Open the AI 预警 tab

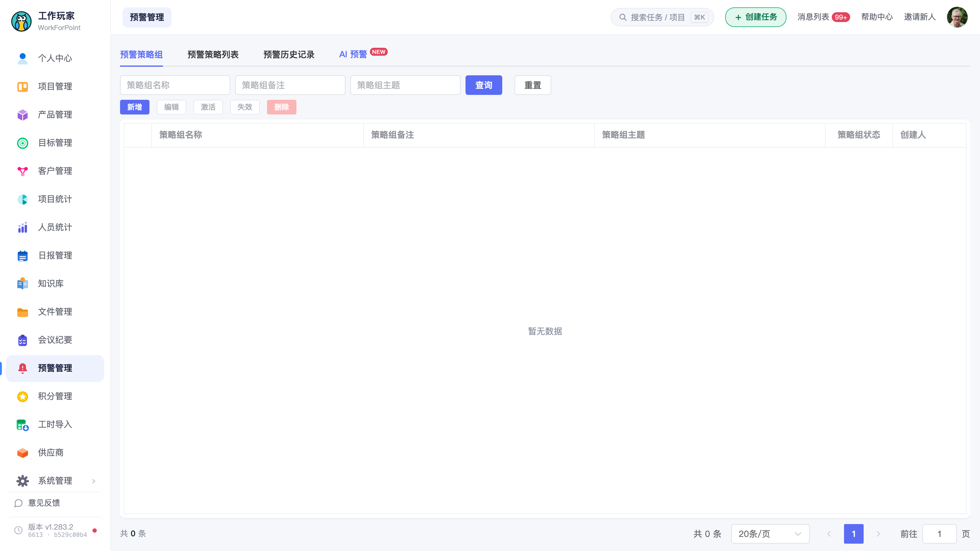tap(353, 54)
